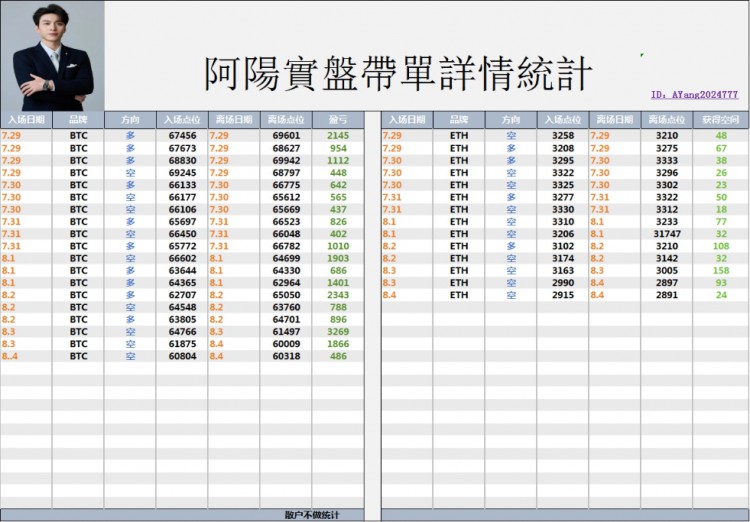Select BTC entry price cell 66602
Image resolution: width=750 pixels, height=522 pixels.
tap(182, 258)
